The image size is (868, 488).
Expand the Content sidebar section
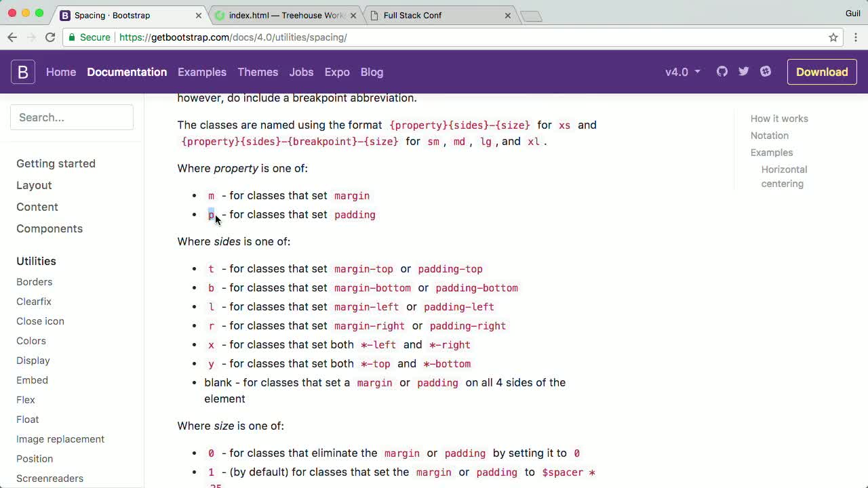pyautogui.click(x=37, y=207)
